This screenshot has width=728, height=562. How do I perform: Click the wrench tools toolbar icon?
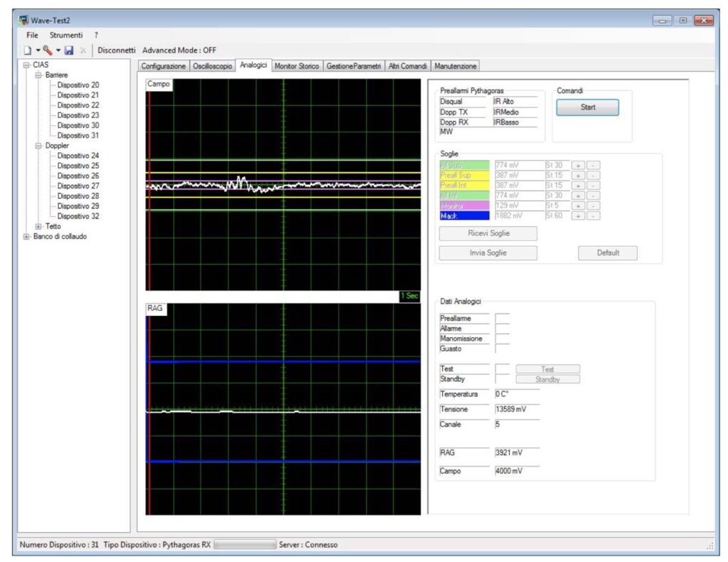click(x=48, y=51)
